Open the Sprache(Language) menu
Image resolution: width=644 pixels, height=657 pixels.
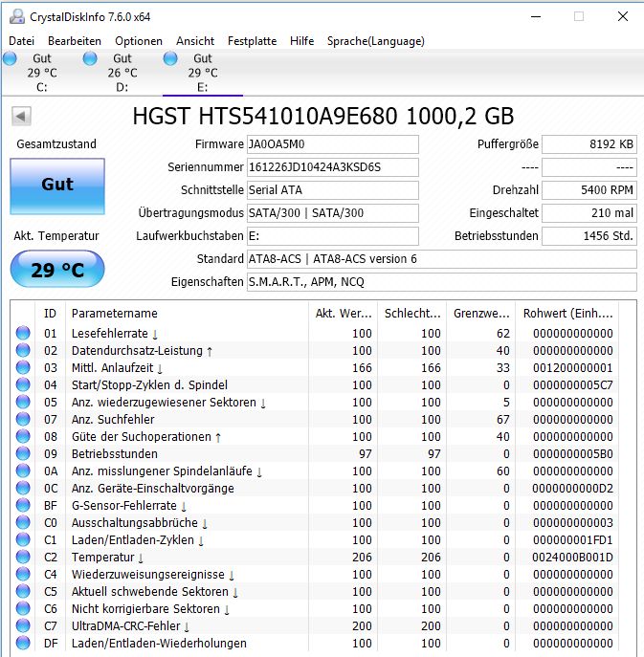[x=376, y=41]
